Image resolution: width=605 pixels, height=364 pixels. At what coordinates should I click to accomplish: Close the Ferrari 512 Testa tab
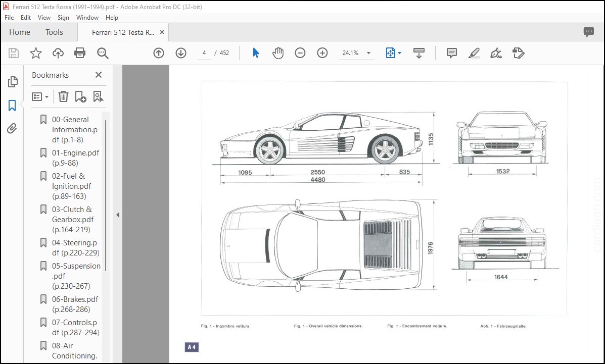(x=162, y=32)
